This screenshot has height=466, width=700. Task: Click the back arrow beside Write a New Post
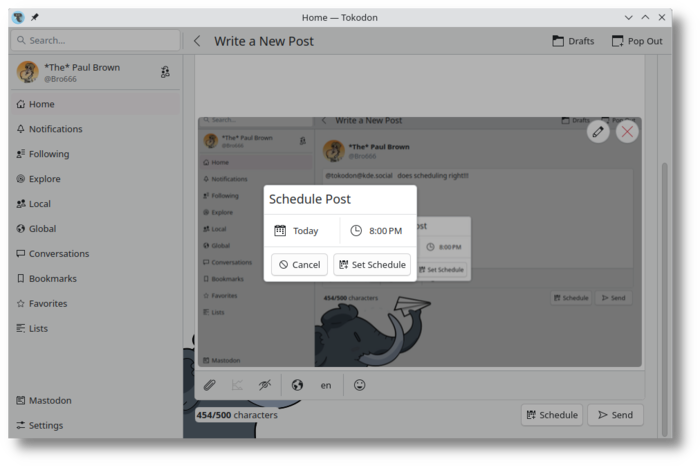tap(197, 41)
